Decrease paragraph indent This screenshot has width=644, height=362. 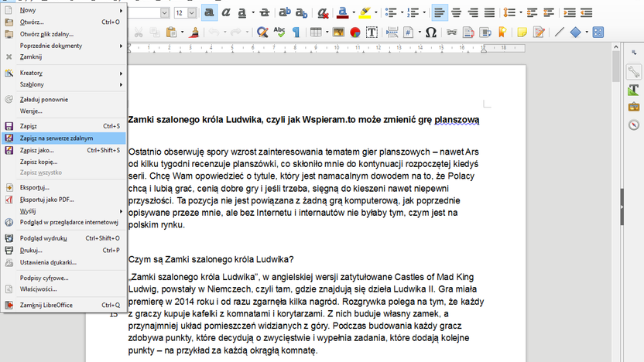pyautogui.click(x=587, y=12)
